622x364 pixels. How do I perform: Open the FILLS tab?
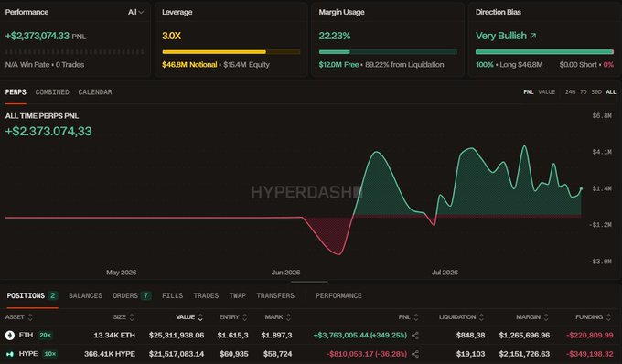pos(172,295)
